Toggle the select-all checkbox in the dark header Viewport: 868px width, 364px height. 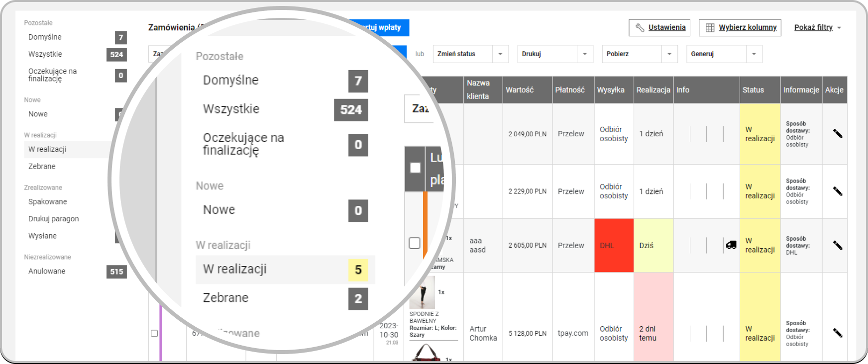[415, 168]
